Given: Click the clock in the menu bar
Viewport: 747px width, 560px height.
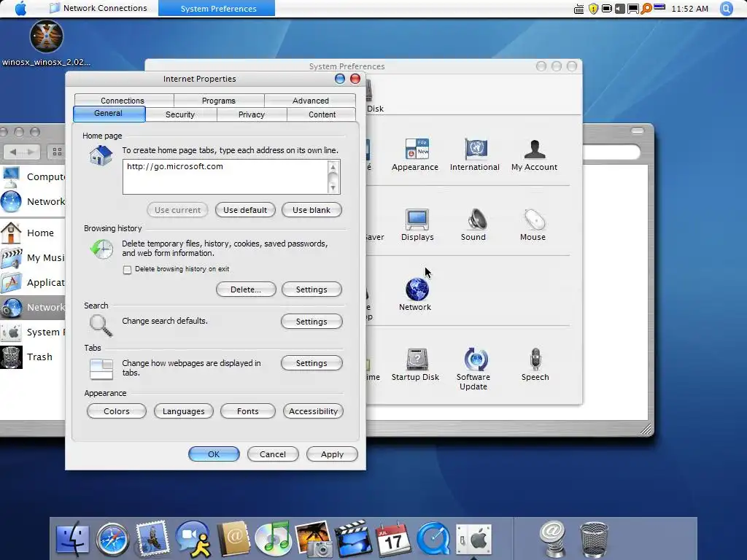Looking at the screenshot, I should click(x=689, y=9).
